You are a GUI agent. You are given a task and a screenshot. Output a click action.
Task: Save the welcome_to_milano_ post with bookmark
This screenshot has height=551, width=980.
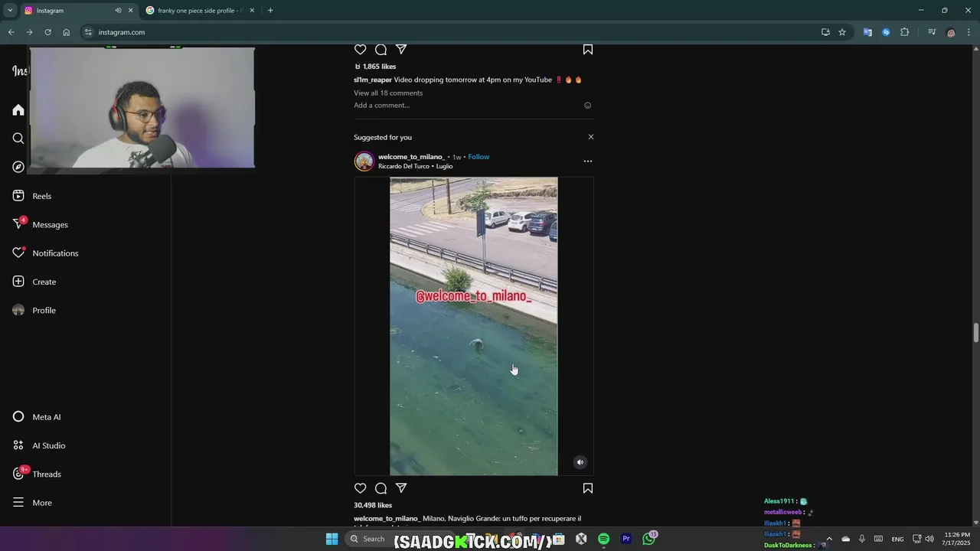tap(588, 488)
